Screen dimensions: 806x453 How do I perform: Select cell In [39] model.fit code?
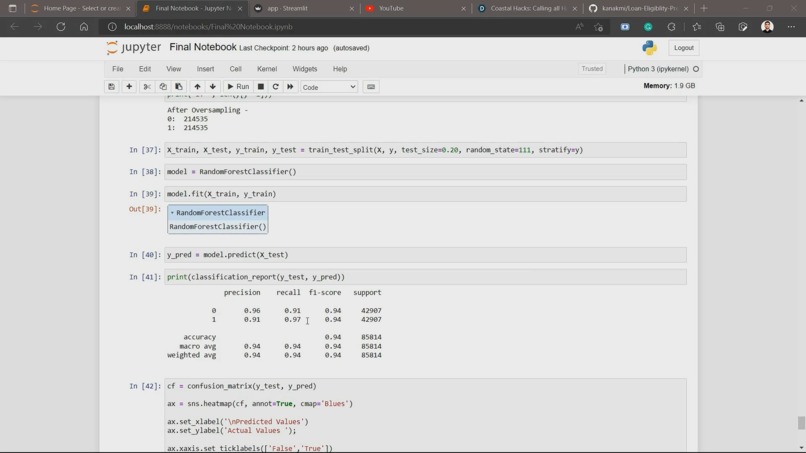point(425,194)
